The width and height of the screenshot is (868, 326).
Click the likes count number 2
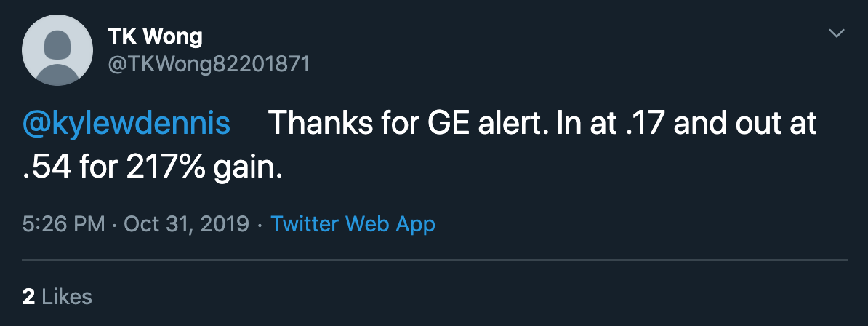[28, 297]
